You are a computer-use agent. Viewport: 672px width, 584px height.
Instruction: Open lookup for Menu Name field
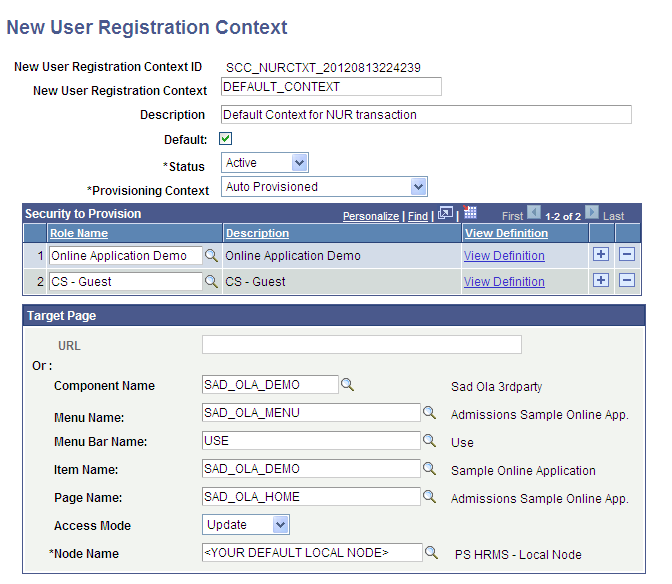429,412
